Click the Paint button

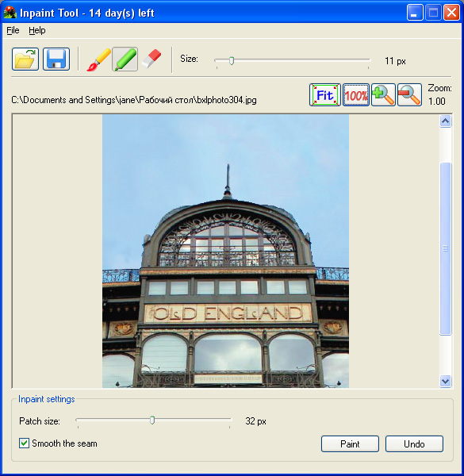coord(350,443)
